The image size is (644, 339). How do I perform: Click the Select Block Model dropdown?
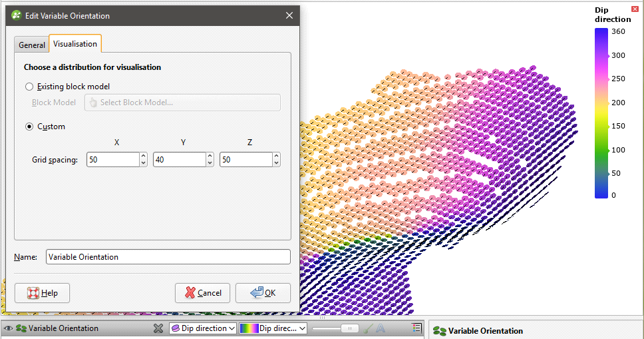pos(182,103)
